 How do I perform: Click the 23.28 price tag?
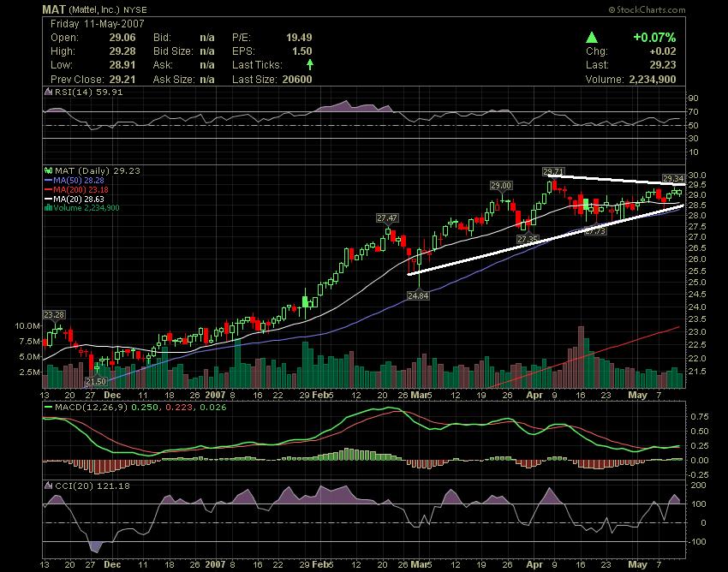point(54,315)
